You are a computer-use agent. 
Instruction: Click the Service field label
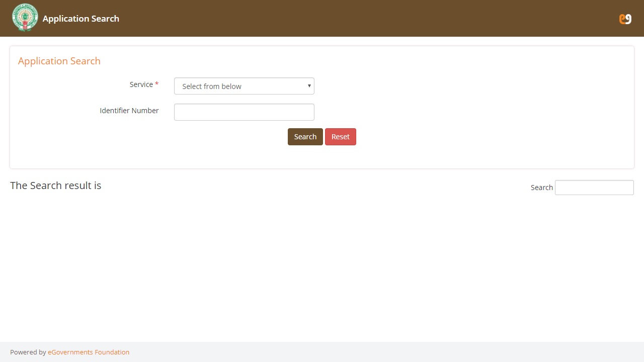[141, 84]
